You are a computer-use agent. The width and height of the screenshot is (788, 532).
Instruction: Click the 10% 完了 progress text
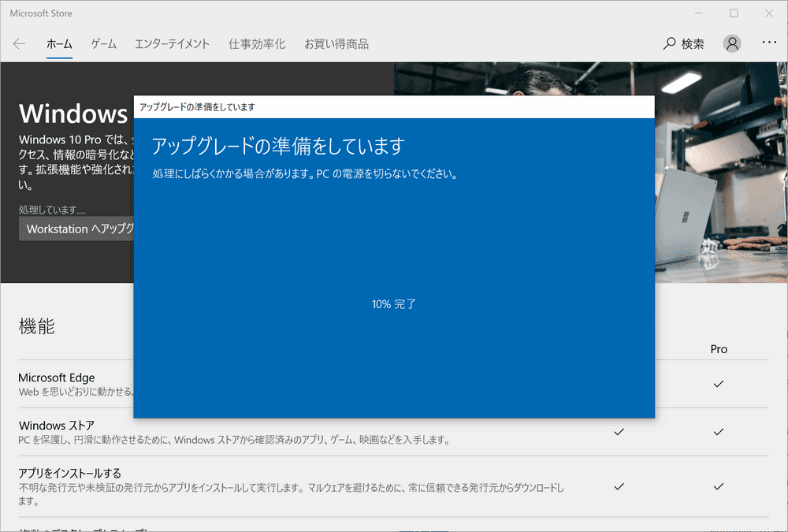394,304
